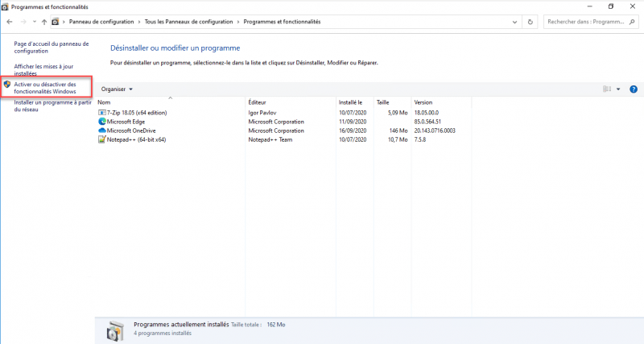Restore down the window
644x344 pixels.
pos(611,6)
